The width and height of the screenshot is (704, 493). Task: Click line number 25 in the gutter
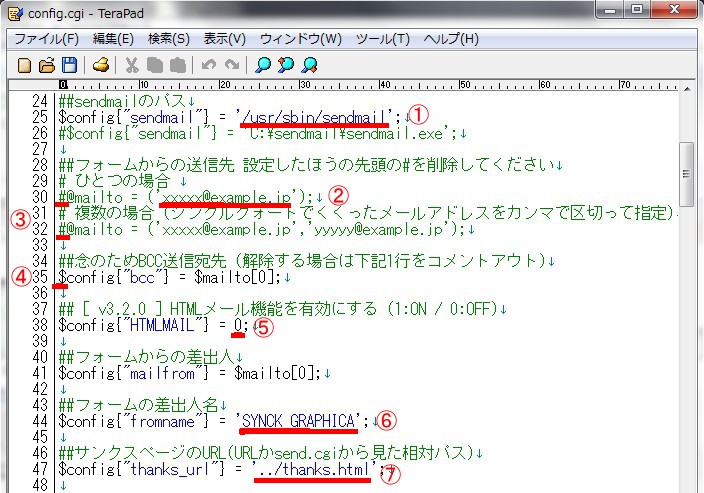(x=40, y=118)
